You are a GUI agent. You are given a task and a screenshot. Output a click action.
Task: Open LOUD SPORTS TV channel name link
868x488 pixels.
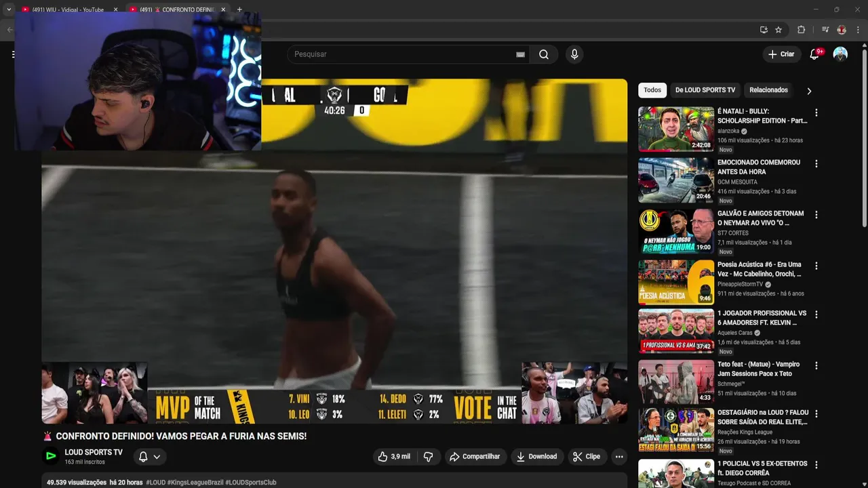click(x=94, y=452)
